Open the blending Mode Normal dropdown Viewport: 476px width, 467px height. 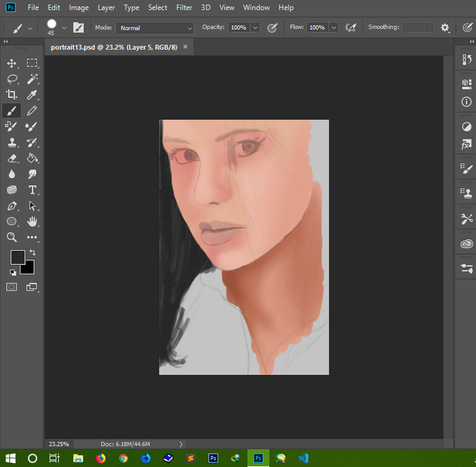(x=155, y=28)
